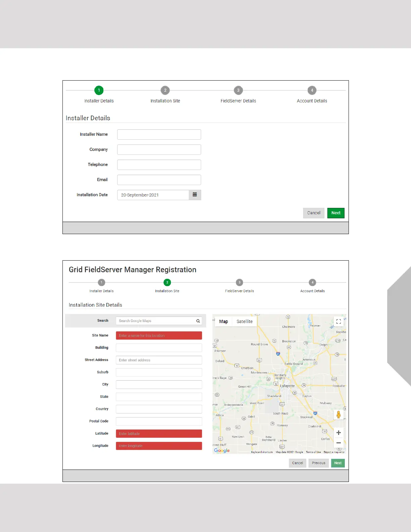Click the Installation Date field
This screenshot has height=532, width=411.
pyautogui.click(x=153, y=195)
